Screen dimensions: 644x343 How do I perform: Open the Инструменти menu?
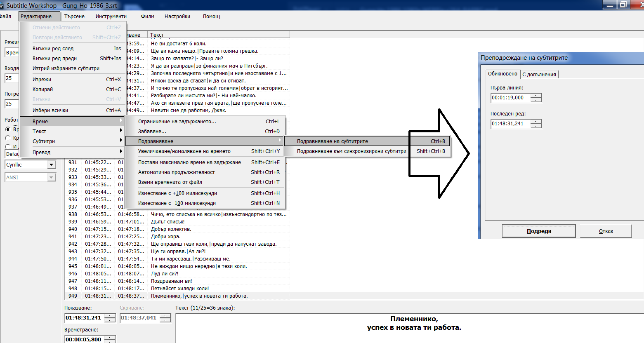(111, 16)
